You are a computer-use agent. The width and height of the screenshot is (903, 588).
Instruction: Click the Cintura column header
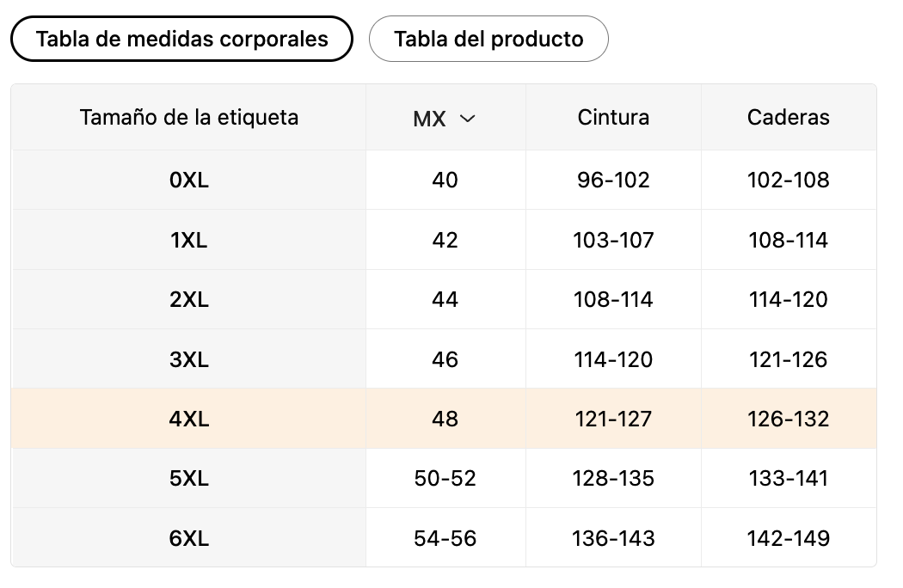(613, 117)
